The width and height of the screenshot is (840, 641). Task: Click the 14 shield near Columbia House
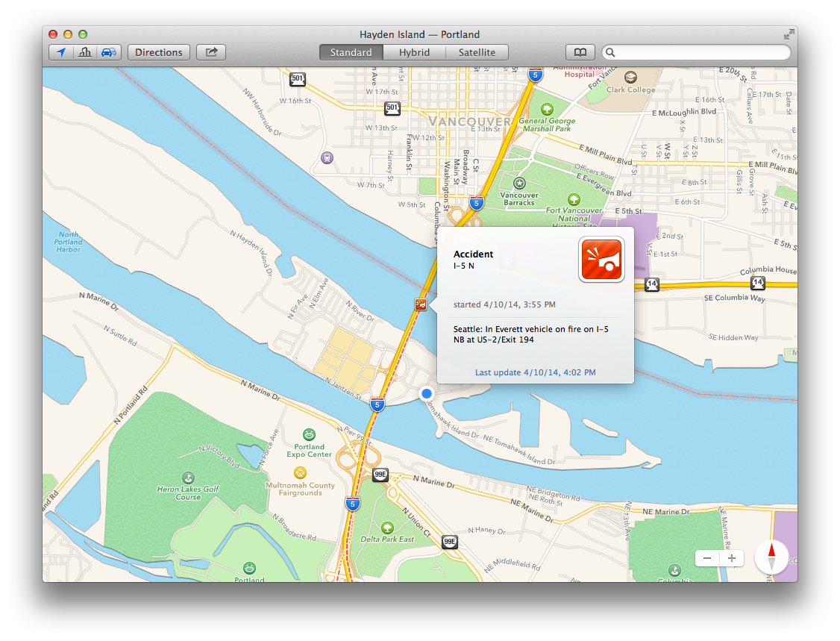click(757, 282)
